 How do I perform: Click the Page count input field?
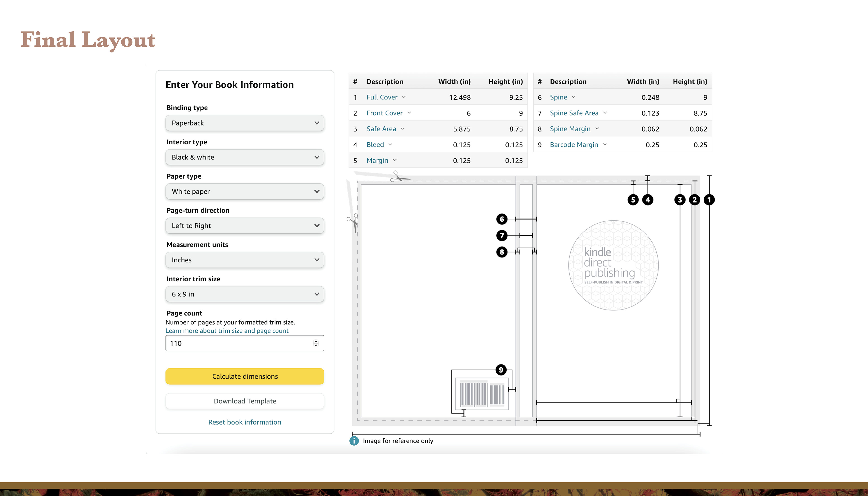[x=238, y=343]
